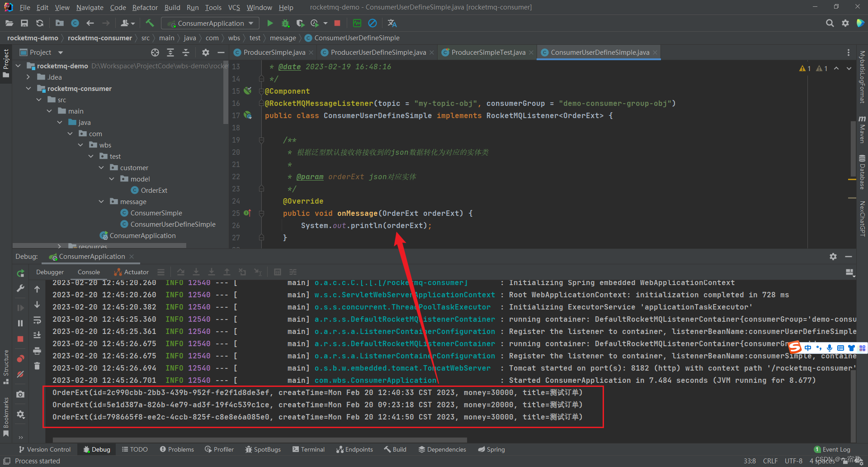Hide the Debug tool window
868x467 pixels.
click(x=849, y=257)
